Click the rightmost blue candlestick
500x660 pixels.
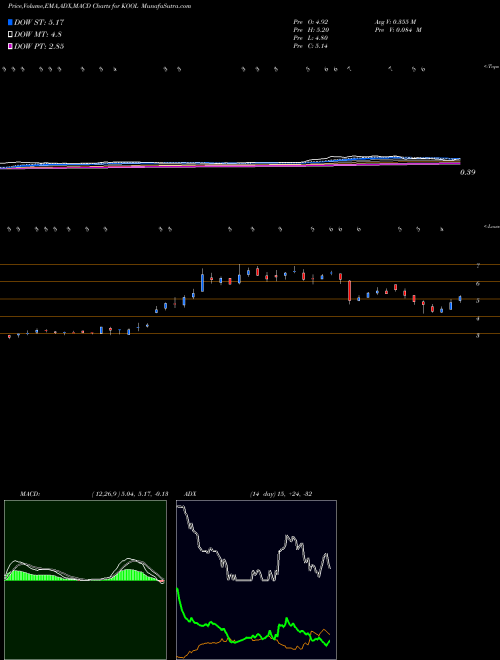(460, 298)
